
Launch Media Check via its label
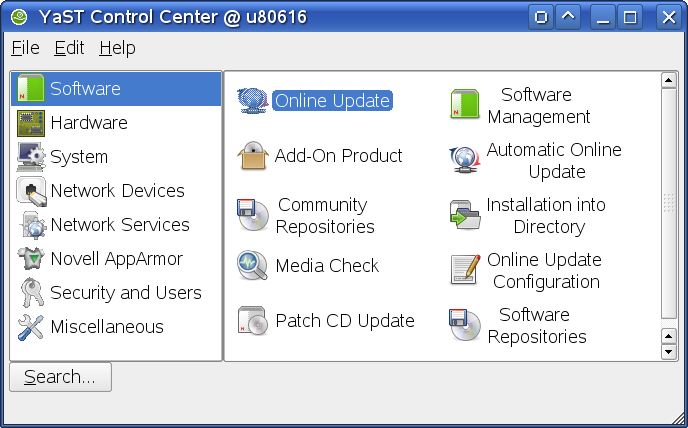(x=327, y=266)
